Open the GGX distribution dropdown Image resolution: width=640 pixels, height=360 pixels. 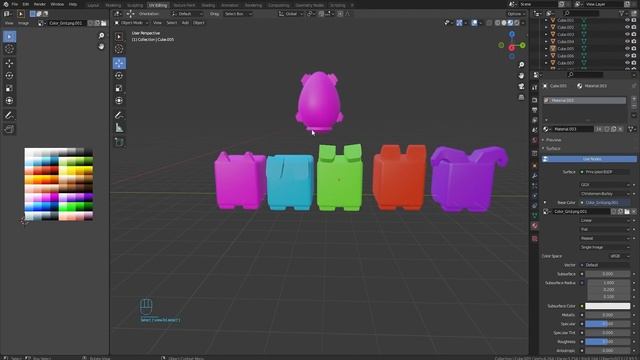[605, 185]
